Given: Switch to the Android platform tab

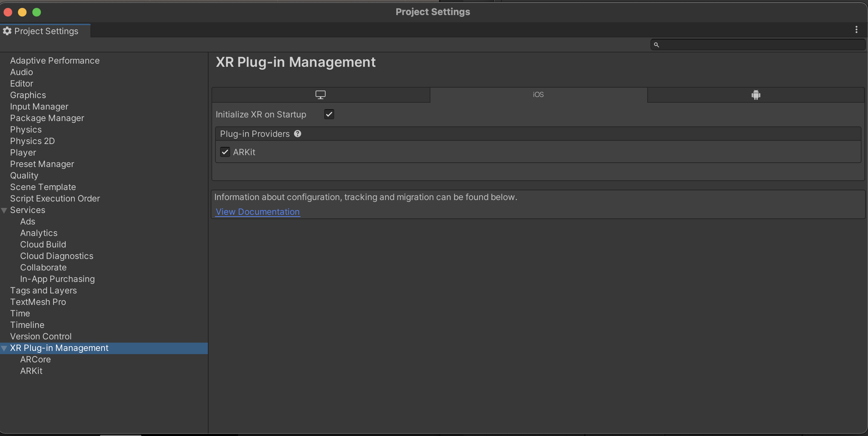Looking at the screenshot, I should pos(756,95).
